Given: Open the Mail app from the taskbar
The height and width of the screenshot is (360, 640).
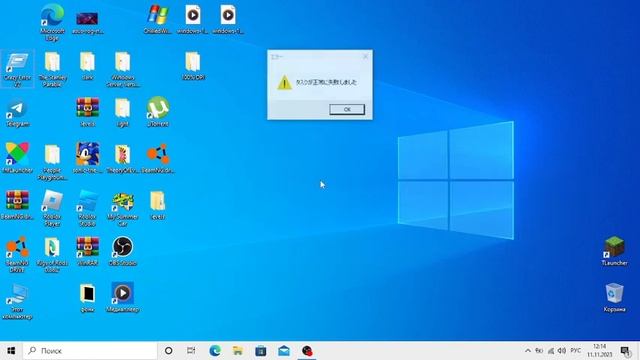Looking at the screenshot, I should click(x=284, y=351).
